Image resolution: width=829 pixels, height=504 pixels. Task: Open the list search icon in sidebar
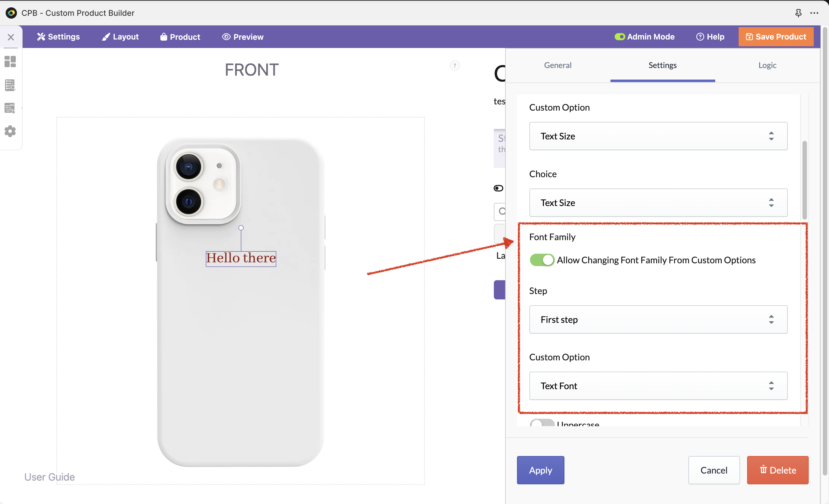[x=10, y=85]
